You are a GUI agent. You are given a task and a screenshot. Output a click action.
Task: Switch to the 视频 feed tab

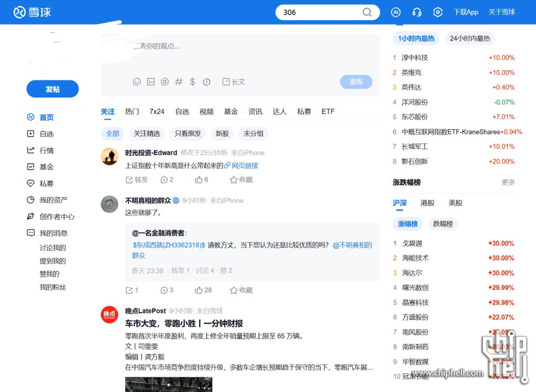[x=207, y=112]
